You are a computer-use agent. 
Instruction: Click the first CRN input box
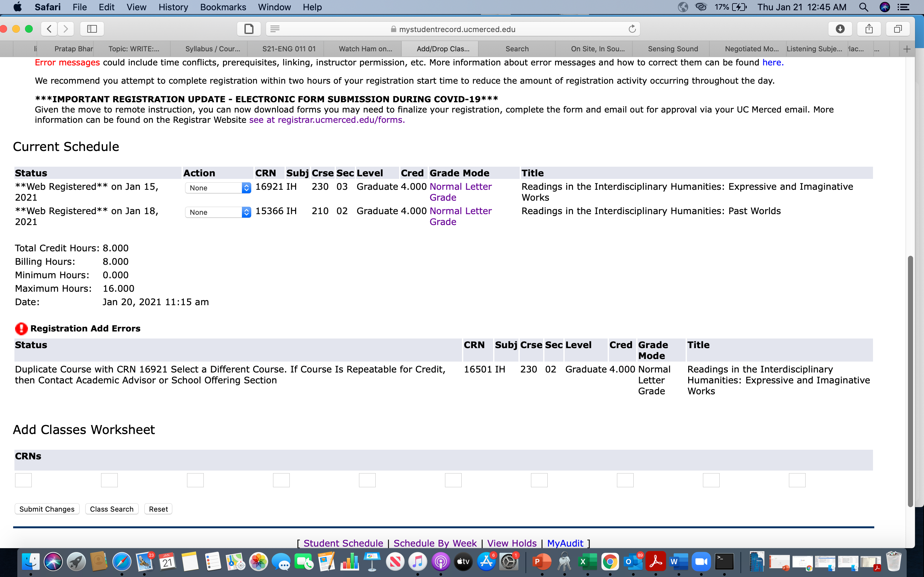click(x=23, y=480)
